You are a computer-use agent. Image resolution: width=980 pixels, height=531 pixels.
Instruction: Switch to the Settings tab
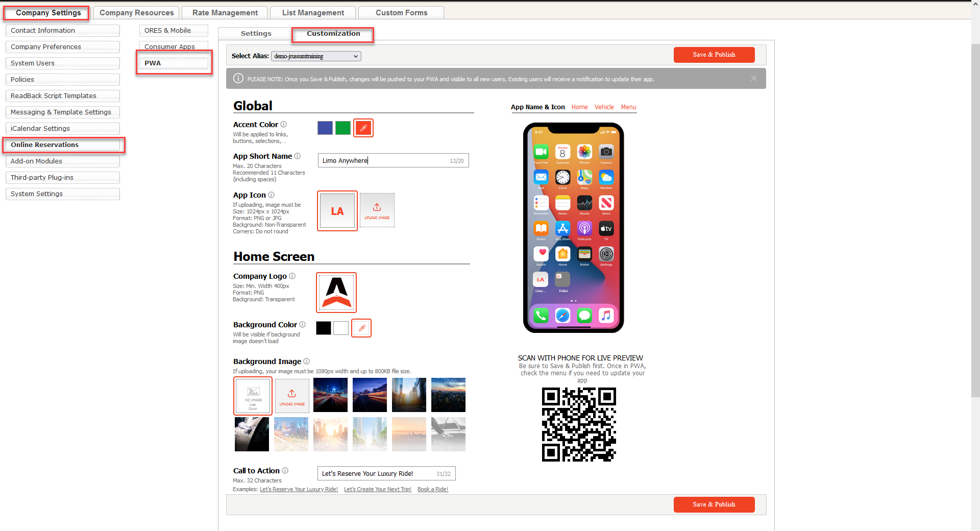pyautogui.click(x=256, y=34)
